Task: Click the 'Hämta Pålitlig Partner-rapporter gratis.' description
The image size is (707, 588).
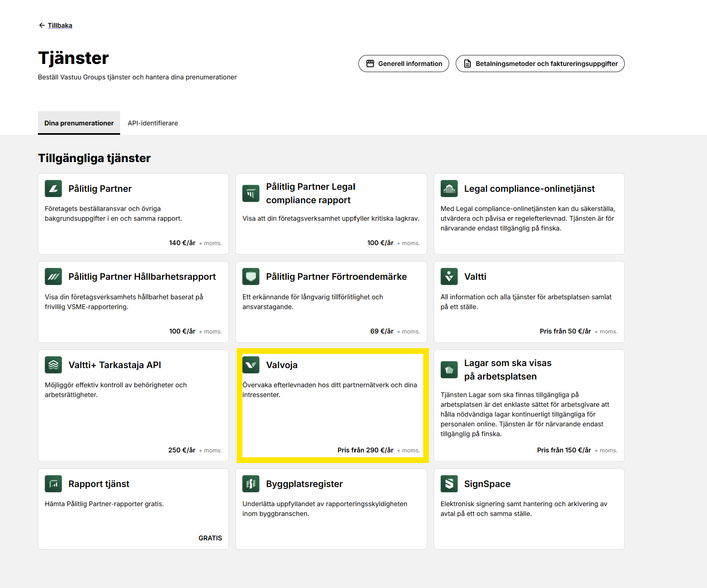Action: [x=104, y=504]
